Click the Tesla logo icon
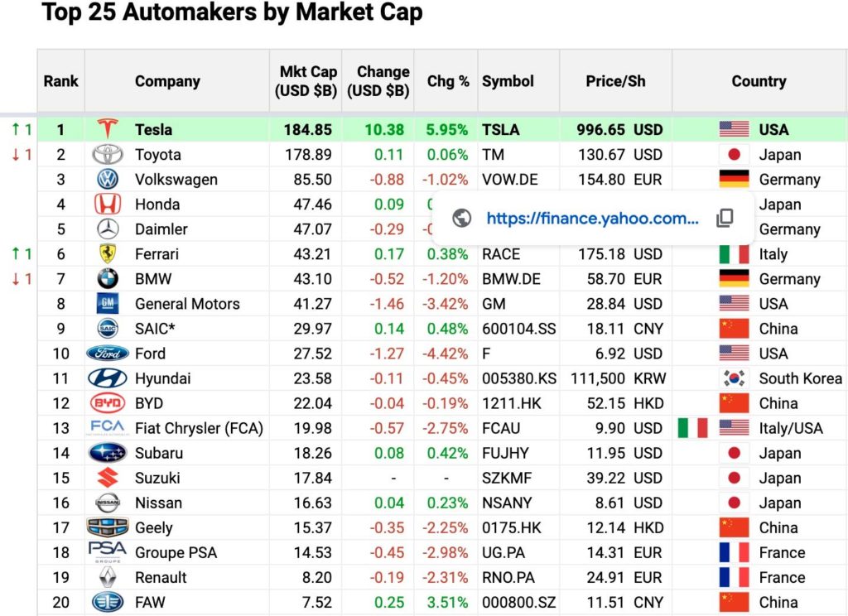Screen dimensions: 848x616 108,129
